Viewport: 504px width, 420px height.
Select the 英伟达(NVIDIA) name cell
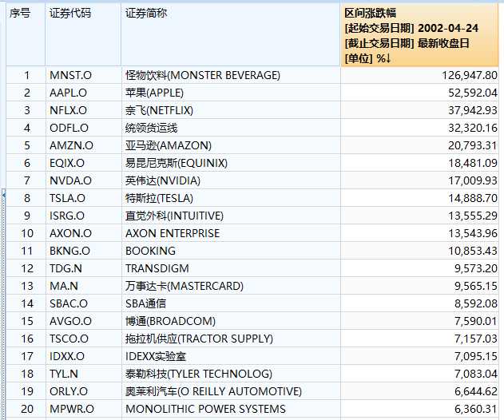[x=231, y=180]
